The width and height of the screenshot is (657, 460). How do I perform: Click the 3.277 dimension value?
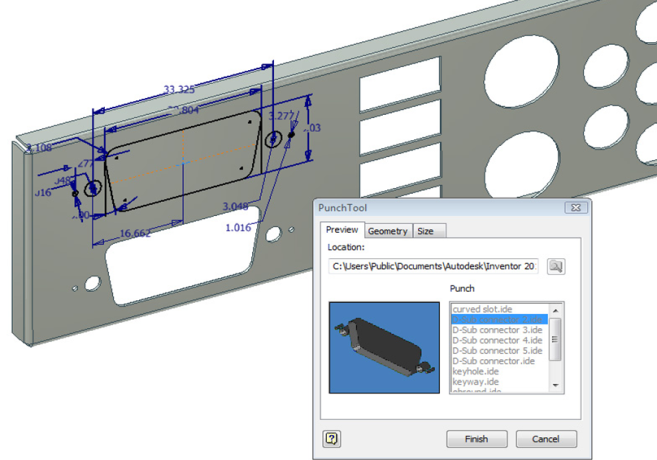coord(281,116)
